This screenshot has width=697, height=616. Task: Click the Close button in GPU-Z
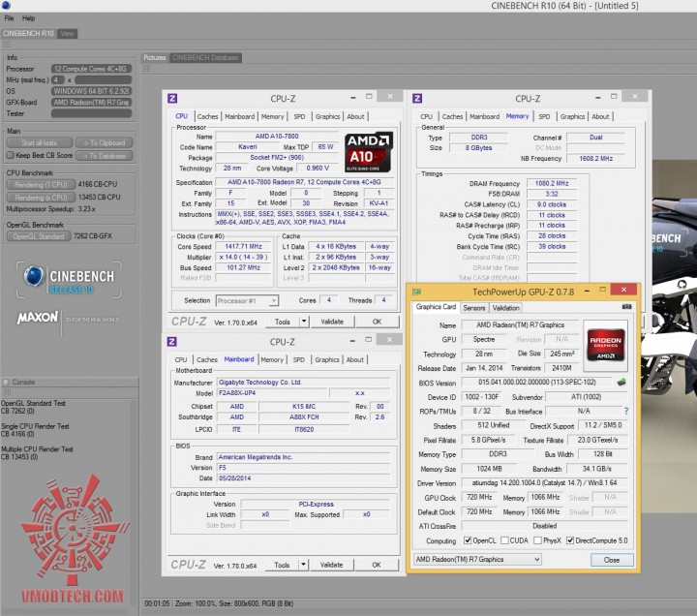click(x=612, y=560)
